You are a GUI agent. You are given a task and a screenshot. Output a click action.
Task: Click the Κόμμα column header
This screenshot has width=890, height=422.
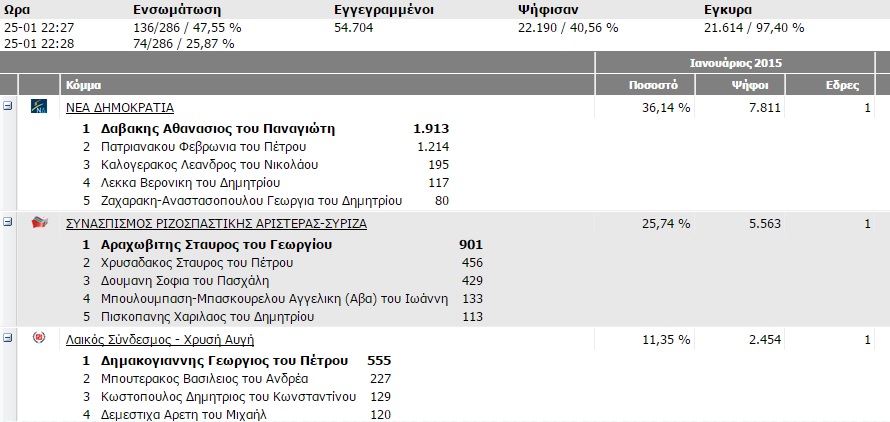coord(82,85)
